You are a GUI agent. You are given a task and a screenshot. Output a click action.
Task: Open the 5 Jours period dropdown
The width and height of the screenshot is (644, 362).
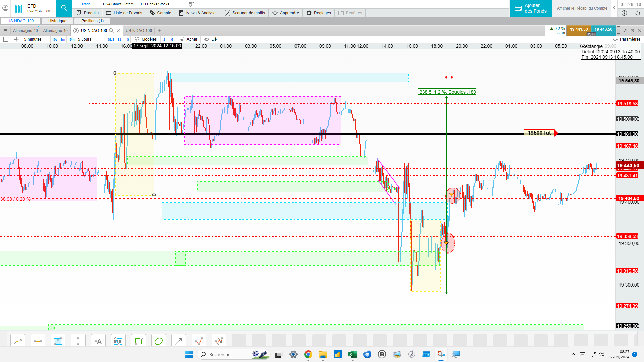[x=85, y=39]
